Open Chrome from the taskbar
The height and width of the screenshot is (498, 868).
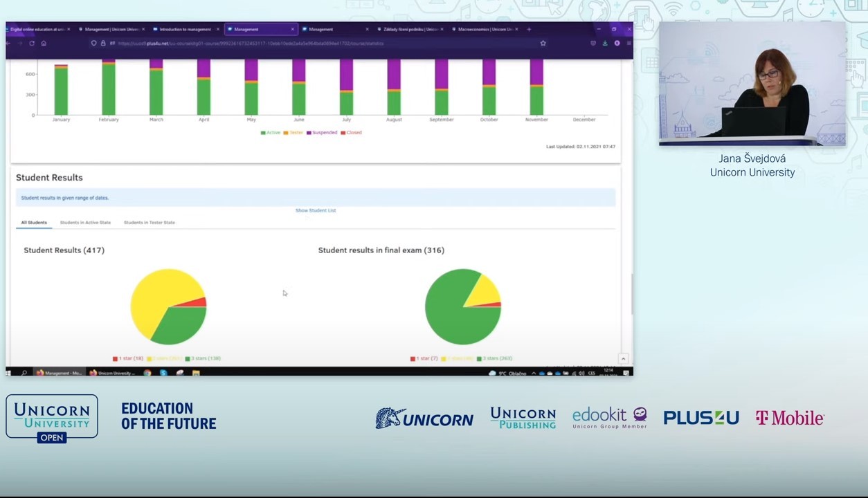(x=147, y=373)
